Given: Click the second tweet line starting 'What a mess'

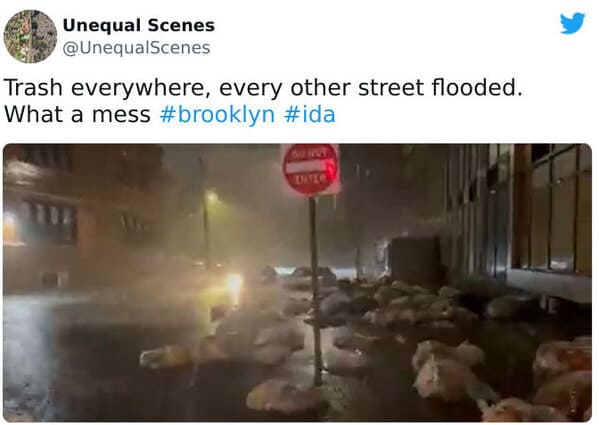Looking at the screenshot, I should click(x=170, y=115).
